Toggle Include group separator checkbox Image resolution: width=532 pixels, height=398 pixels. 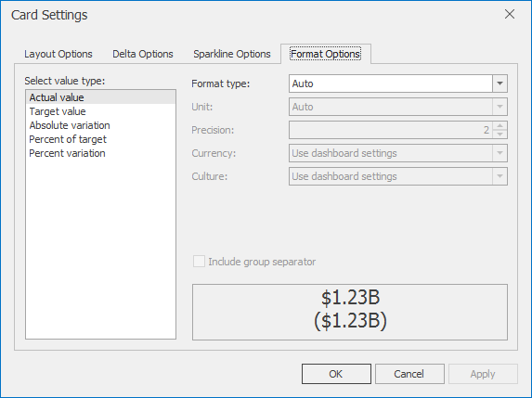pos(199,262)
